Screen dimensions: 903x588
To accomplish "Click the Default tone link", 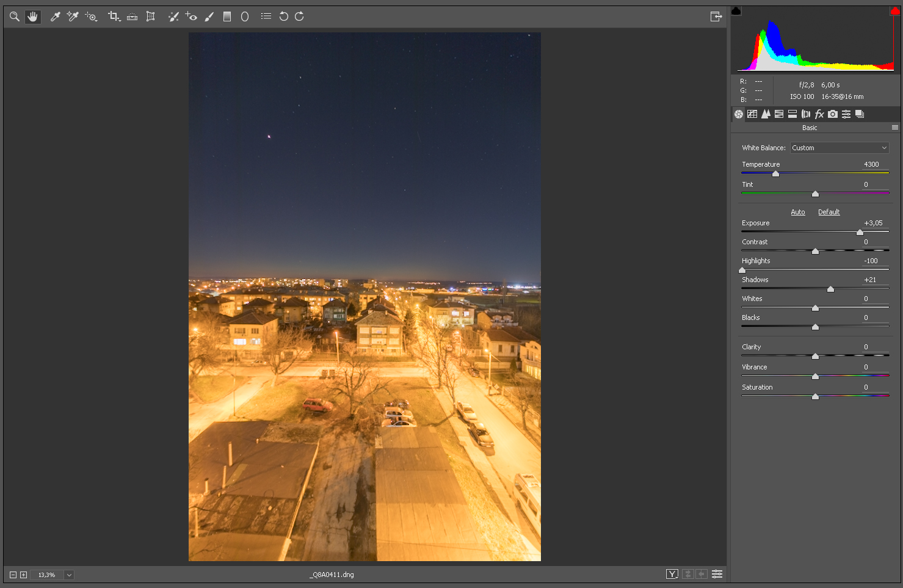I will 829,212.
